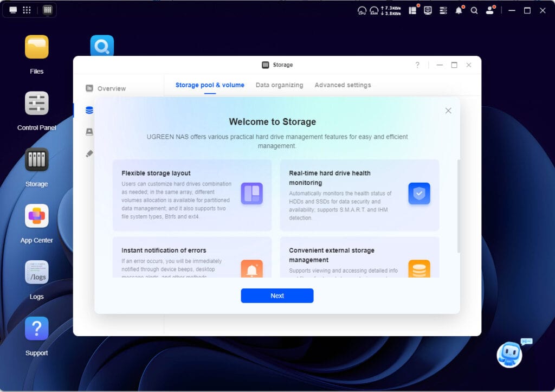555x392 pixels.
Task: Launch Control Panel from the desktop
Action: pyautogui.click(x=37, y=103)
